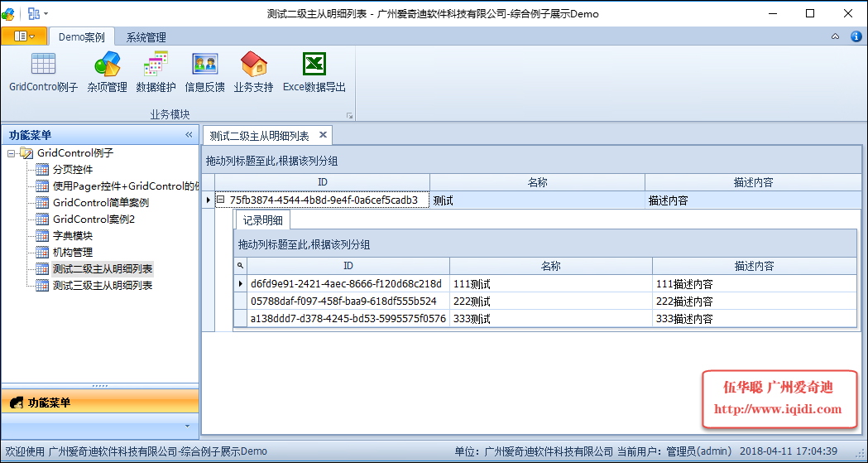Open 使用Pager控件+GridControl tree item
The height and width of the screenshot is (463, 868).
point(125,186)
